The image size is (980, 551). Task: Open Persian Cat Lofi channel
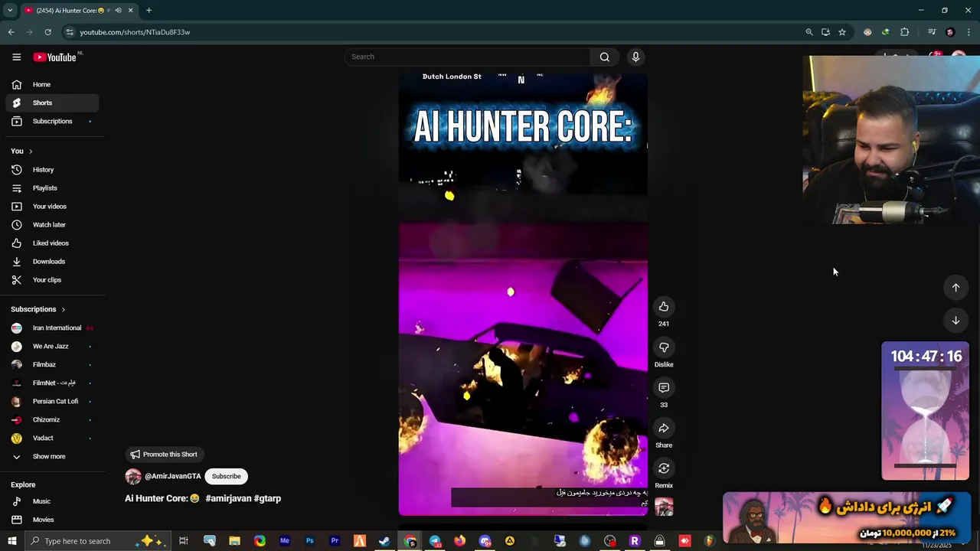[x=52, y=401]
